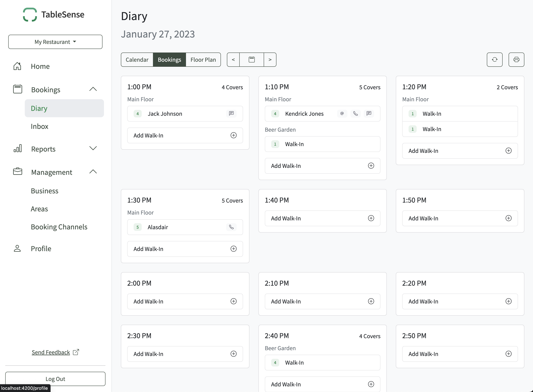Click the Log Out button
This screenshot has width=533, height=392.
tap(55, 379)
